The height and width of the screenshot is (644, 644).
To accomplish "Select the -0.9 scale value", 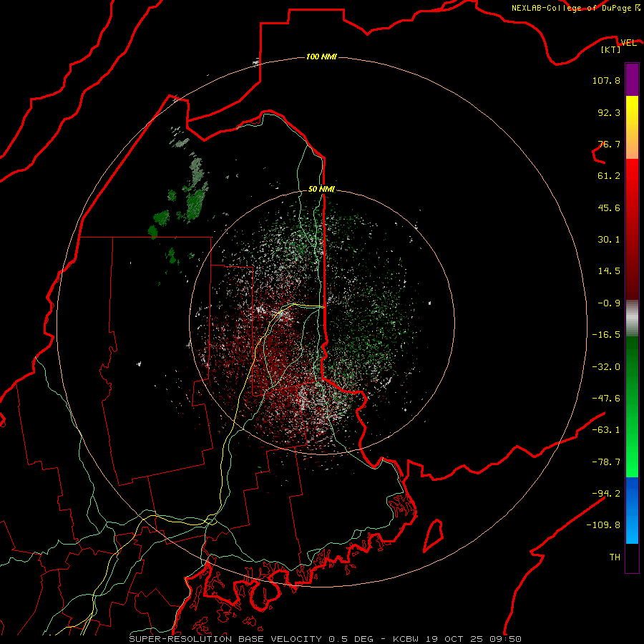I will 609,303.
